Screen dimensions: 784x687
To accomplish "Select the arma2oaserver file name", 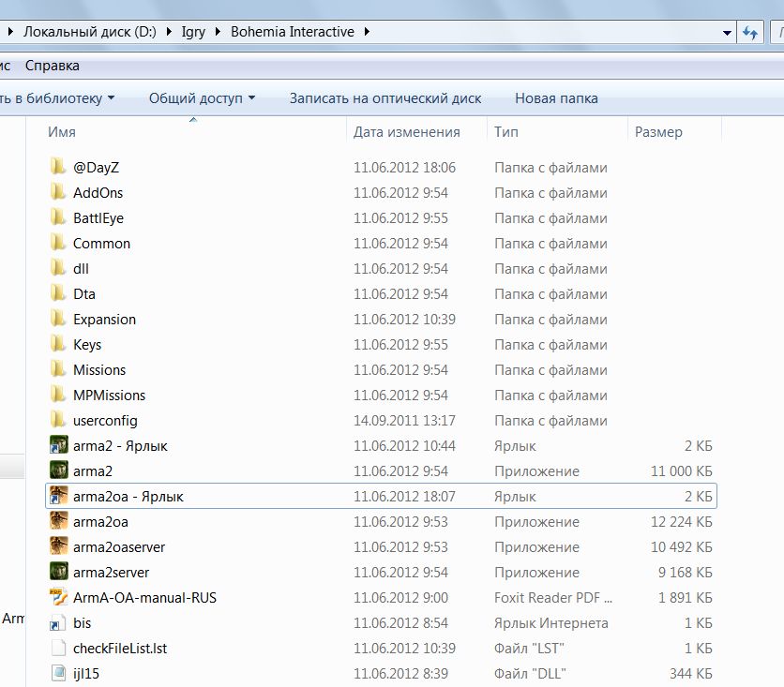I will 119,547.
